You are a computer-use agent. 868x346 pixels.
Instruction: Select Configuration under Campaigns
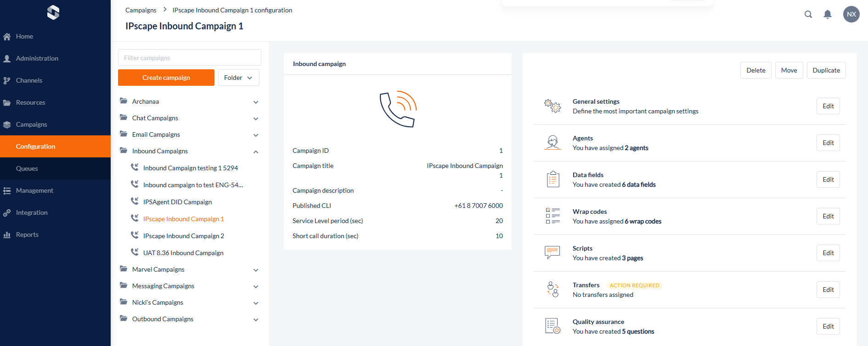tap(55, 146)
